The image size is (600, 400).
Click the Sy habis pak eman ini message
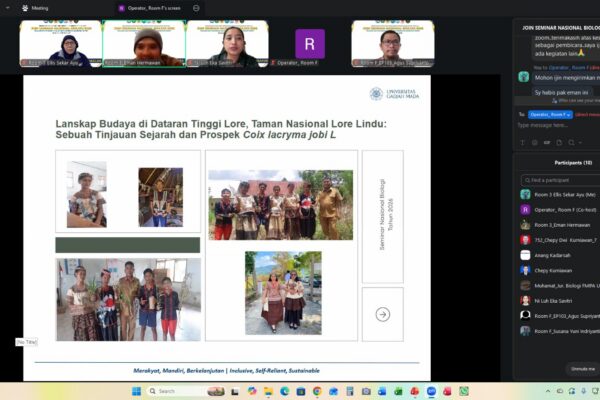(561, 92)
